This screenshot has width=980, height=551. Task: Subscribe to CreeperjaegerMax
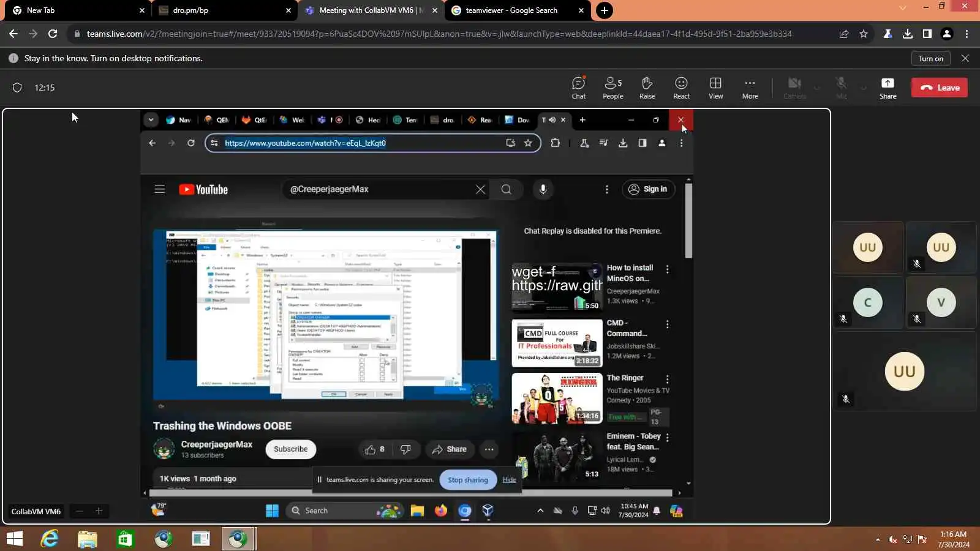[291, 449]
